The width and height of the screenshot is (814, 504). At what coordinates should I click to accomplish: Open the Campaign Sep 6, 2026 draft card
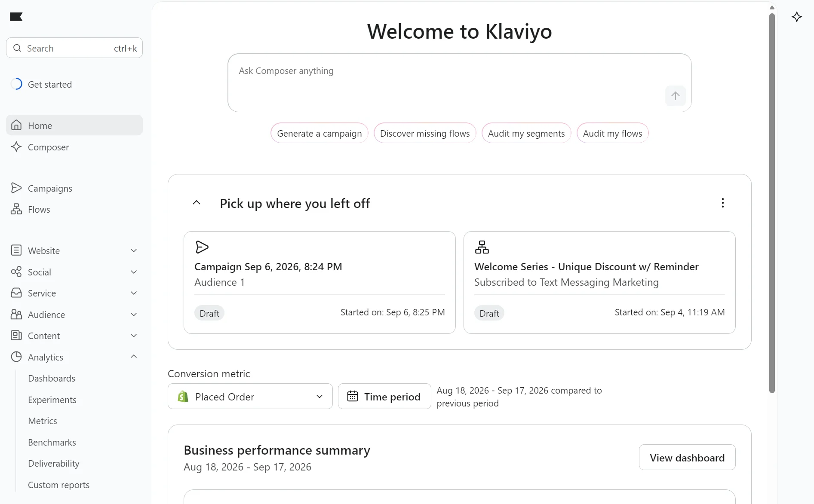click(319, 282)
